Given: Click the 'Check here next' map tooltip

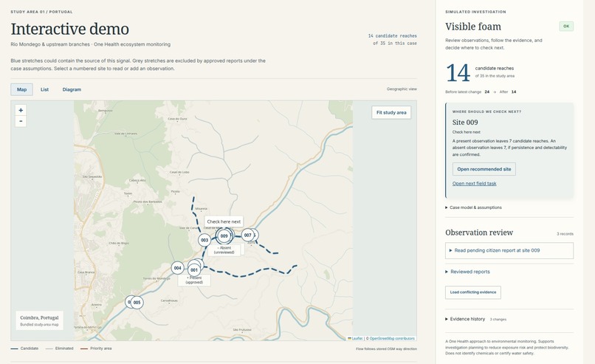Looking at the screenshot, I should (224, 222).
